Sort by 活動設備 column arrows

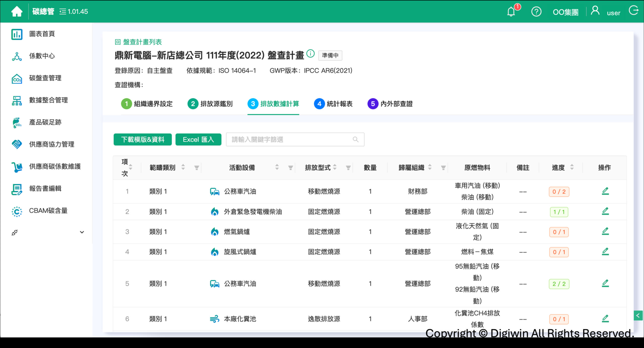[x=277, y=167]
